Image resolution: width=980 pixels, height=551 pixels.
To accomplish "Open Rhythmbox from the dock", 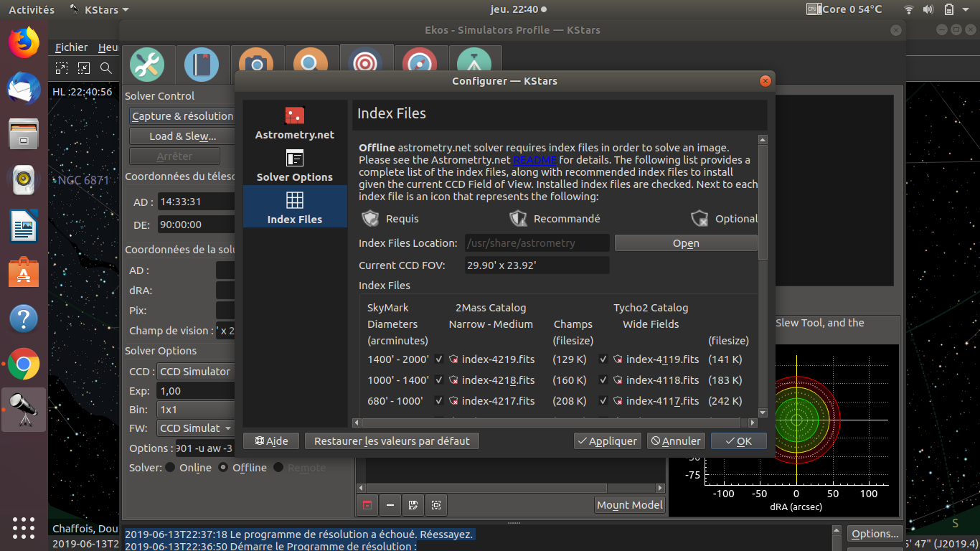I will pyautogui.click(x=24, y=180).
